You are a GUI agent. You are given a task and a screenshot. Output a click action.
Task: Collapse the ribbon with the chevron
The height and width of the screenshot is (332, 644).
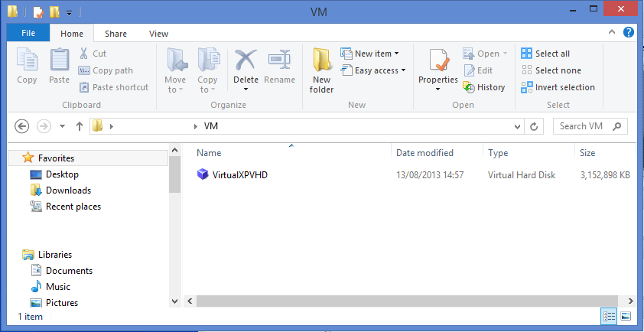pos(612,32)
